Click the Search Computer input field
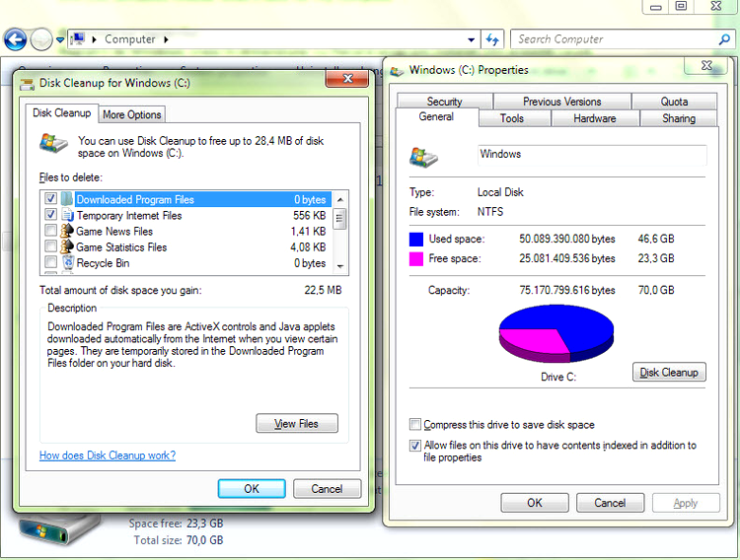Image resolution: width=740 pixels, height=560 pixels. point(616,39)
